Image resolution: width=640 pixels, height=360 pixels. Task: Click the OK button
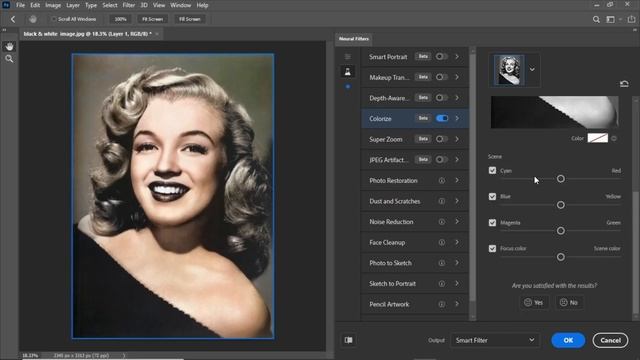tap(568, 340)
